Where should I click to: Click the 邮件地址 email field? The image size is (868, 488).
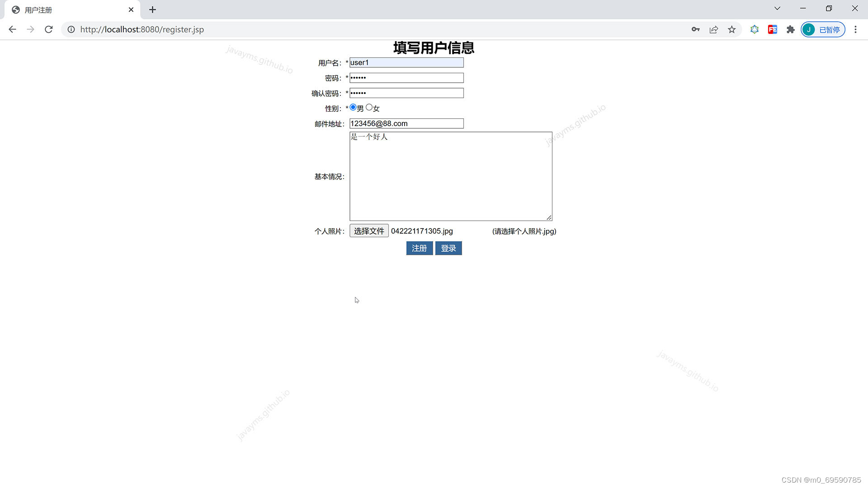(x=406, y=123)
